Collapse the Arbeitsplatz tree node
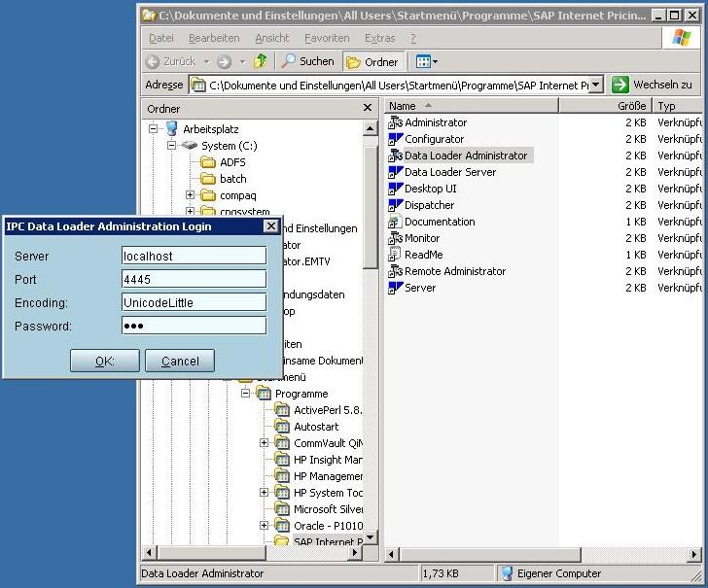This screenshot has width=708, height=588. (x=153, y=129)
